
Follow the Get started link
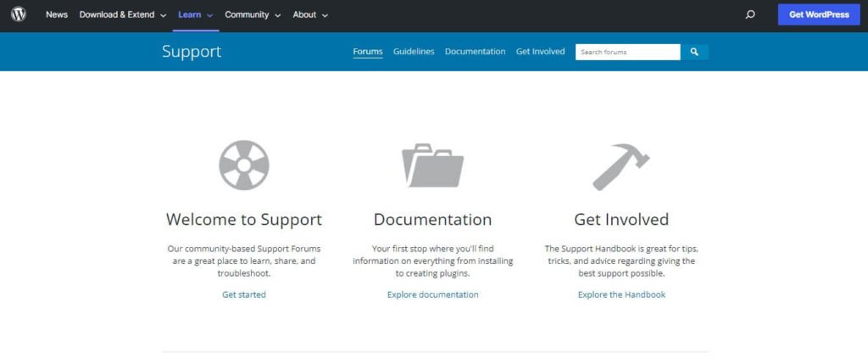point(244,294)
